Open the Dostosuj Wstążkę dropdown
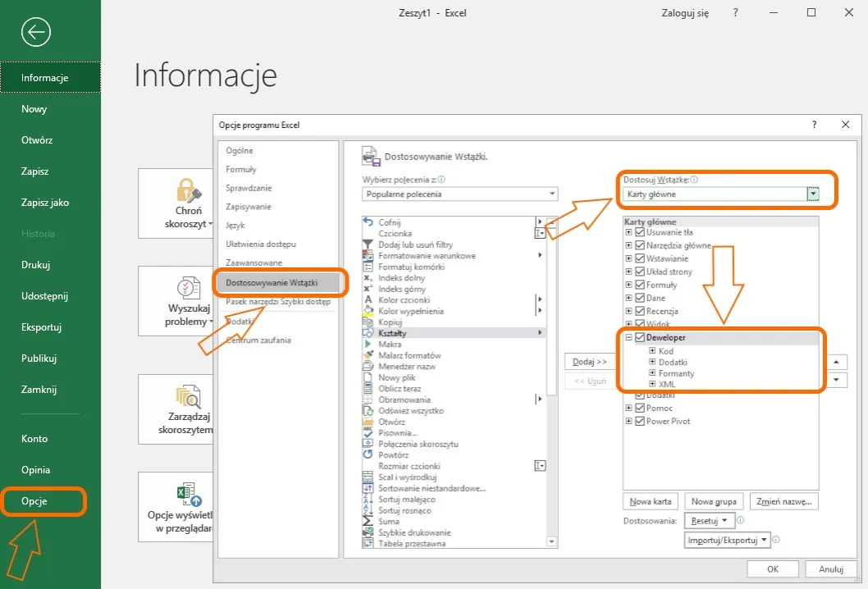 [813, 194]
